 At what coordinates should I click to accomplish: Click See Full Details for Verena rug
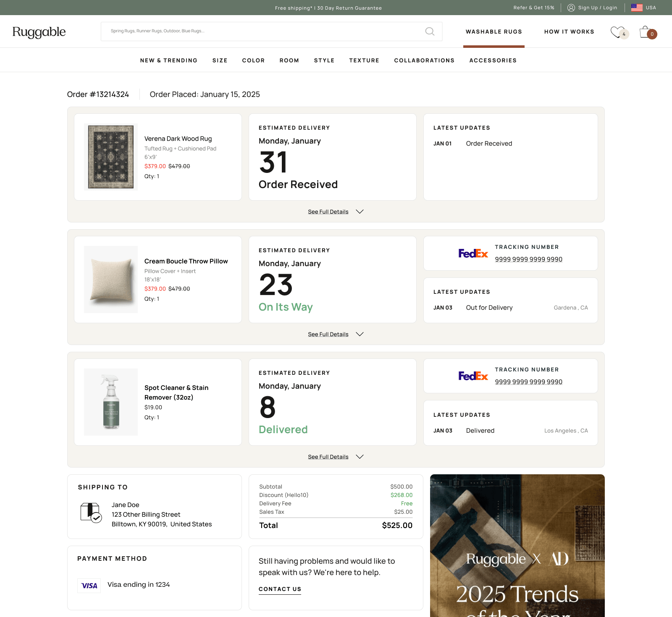pyautogui.click(x=328, y=212)
